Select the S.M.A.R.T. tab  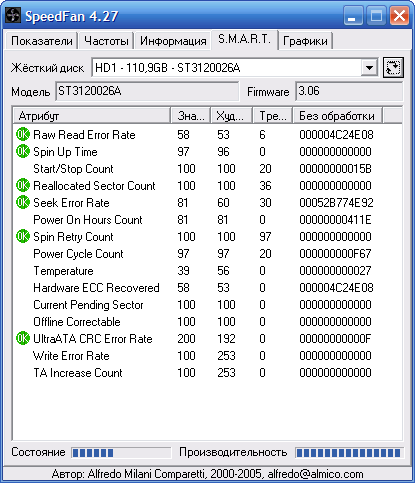[x=244, y=40]
